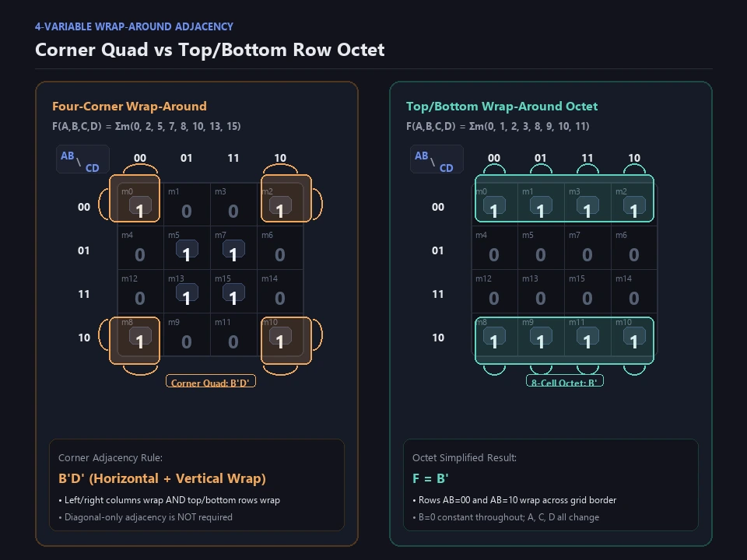Click the AB\CD axis label in right map
The image size is (747, 560).
[x=437, y=159]
